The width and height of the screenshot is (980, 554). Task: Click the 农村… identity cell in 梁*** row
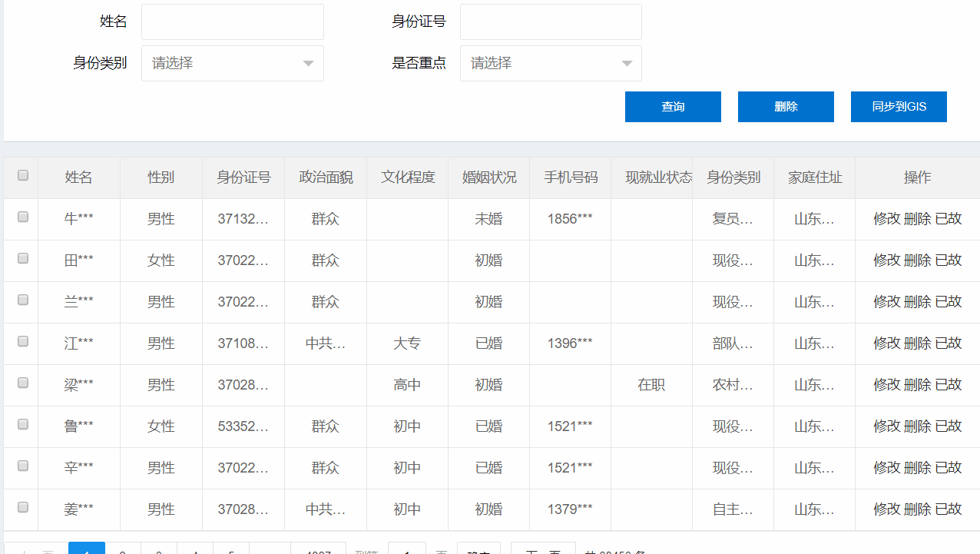coord(733,385)
